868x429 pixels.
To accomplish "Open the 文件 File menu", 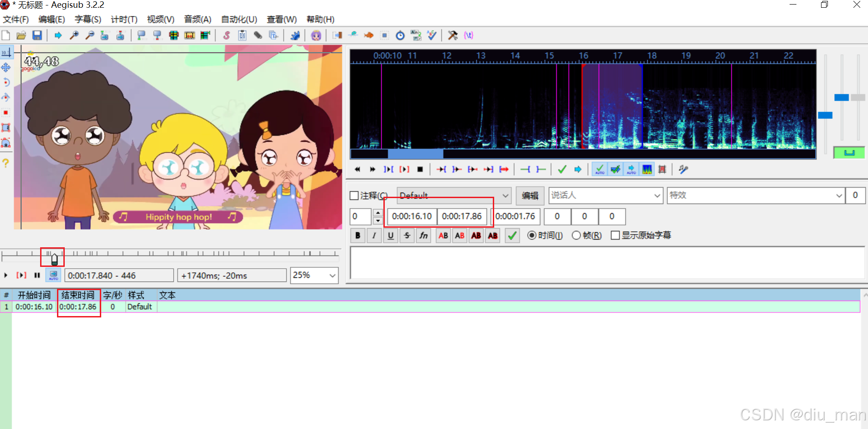I will (x=15, y=20).
